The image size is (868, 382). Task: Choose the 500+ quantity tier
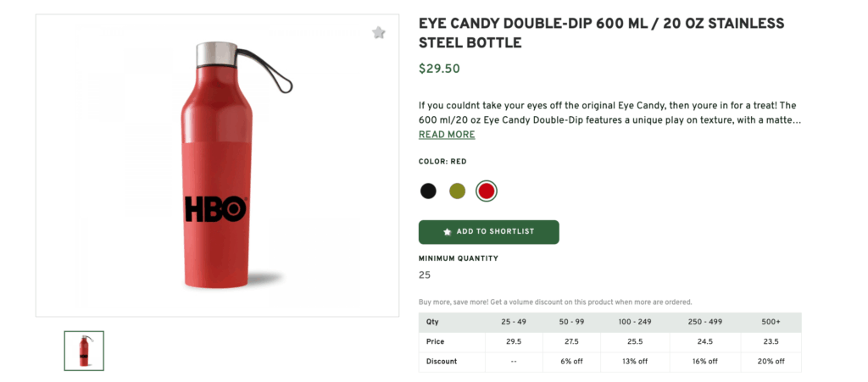[771, 323]
